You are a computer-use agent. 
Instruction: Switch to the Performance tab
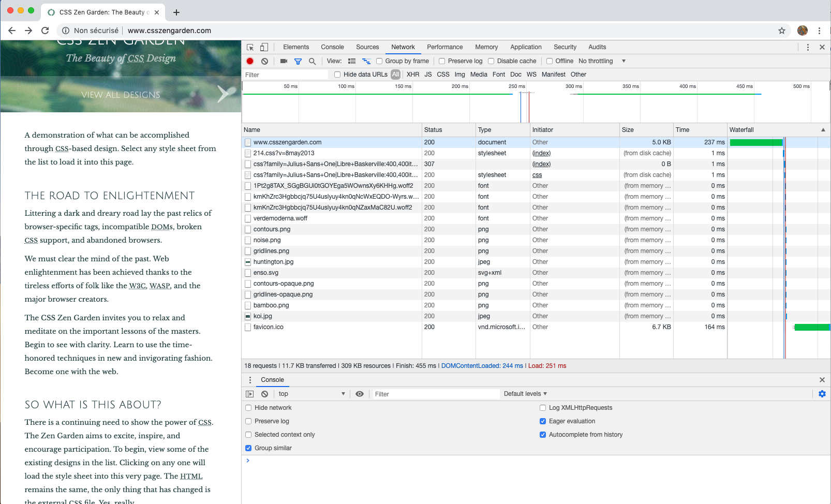[444, 47]
